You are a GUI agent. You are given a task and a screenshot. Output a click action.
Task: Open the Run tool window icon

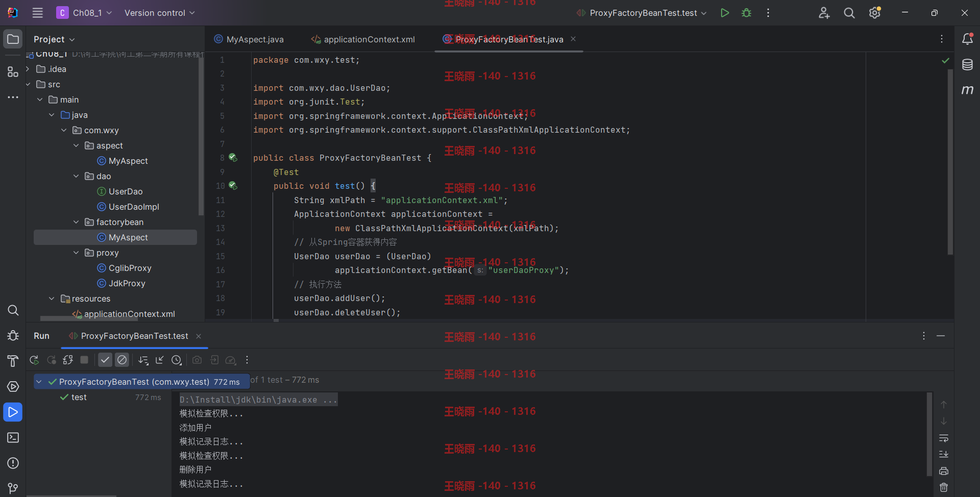[13, 412]
